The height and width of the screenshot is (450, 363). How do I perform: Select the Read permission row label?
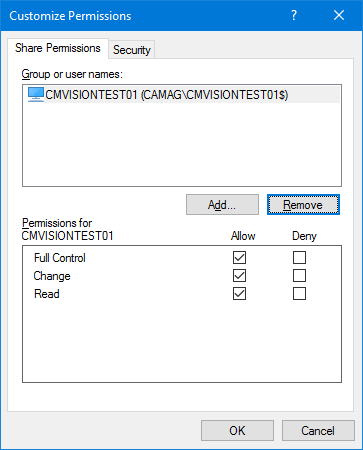pos(47,294)
